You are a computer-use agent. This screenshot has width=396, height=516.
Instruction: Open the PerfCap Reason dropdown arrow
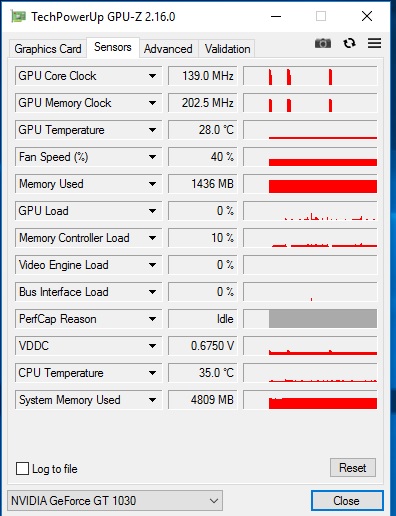click(x=152, y=319)
